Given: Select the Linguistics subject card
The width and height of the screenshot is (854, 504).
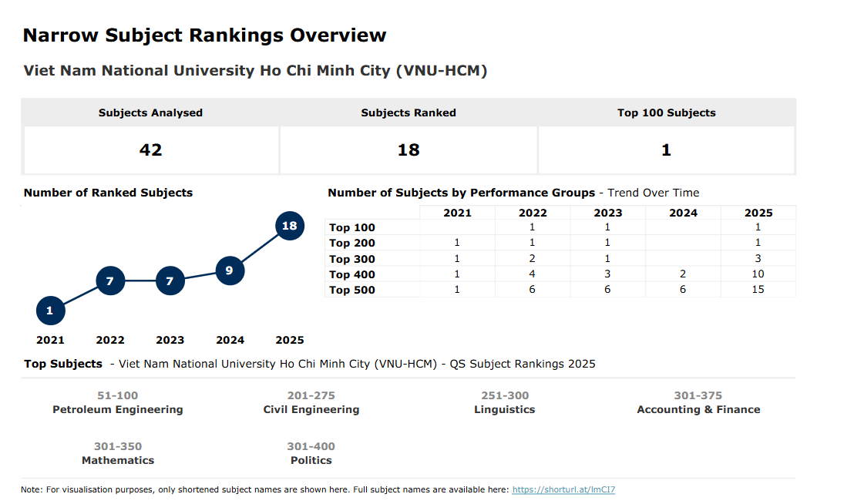Looking at the screenshot, I should (505, 402).
